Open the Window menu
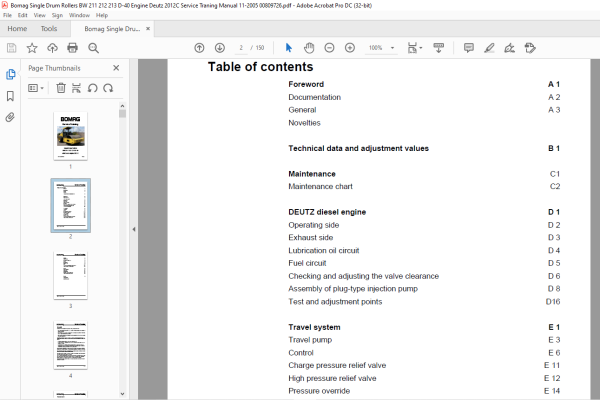 click(x=79, y=15)
